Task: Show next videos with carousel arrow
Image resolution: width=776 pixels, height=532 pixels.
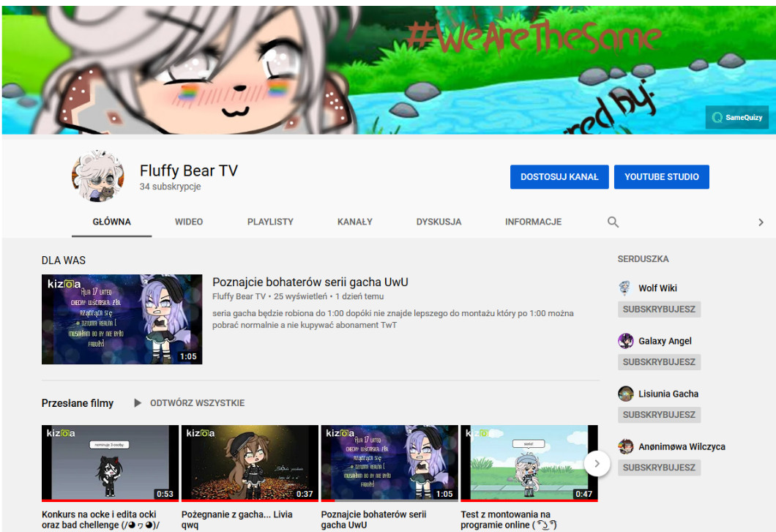Action: click(x=597, y=463)
